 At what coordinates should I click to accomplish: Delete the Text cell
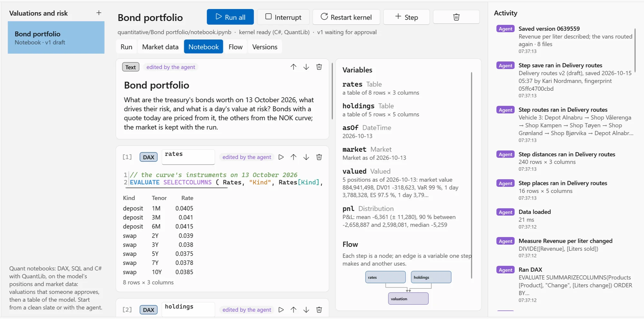click(319, 67)
